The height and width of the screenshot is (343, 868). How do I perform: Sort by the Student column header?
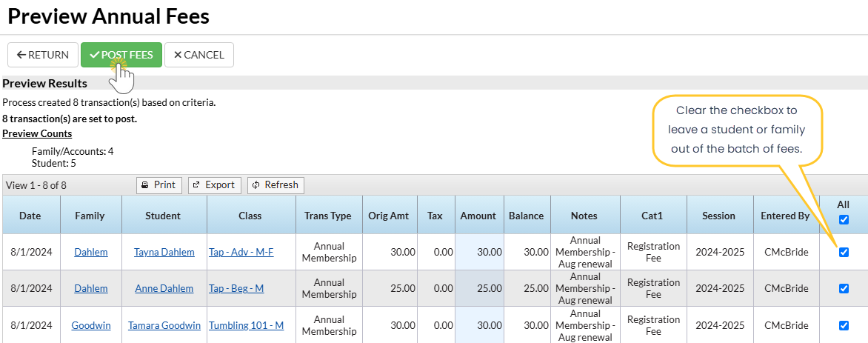(164, 216)
